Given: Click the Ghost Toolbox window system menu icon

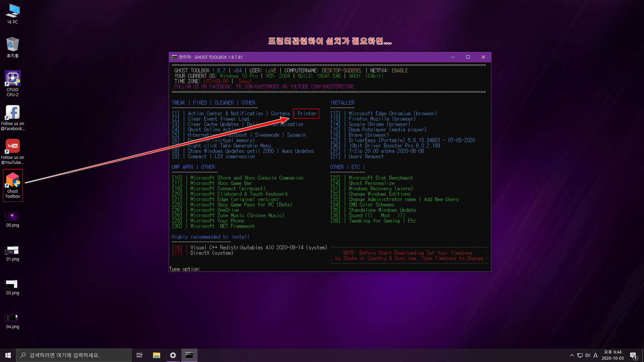Looking at the screenshot, I should pyautogui.click(x=174, y=57).
